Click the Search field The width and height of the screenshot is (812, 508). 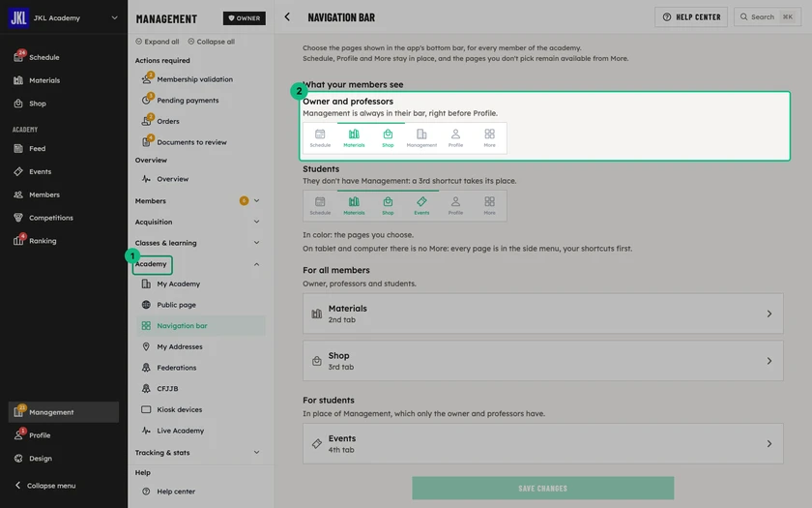click(768, 17)
